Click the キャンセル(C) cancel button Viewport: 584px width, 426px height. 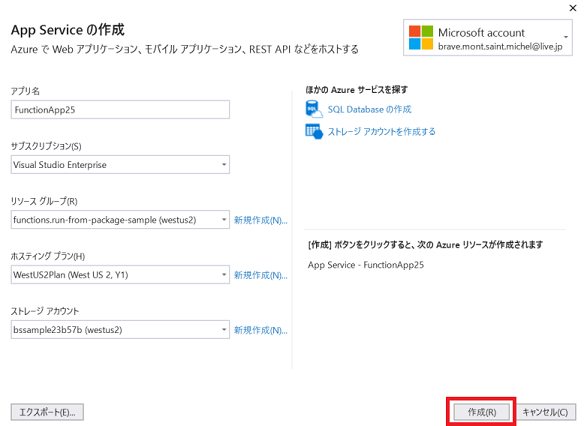545,412
